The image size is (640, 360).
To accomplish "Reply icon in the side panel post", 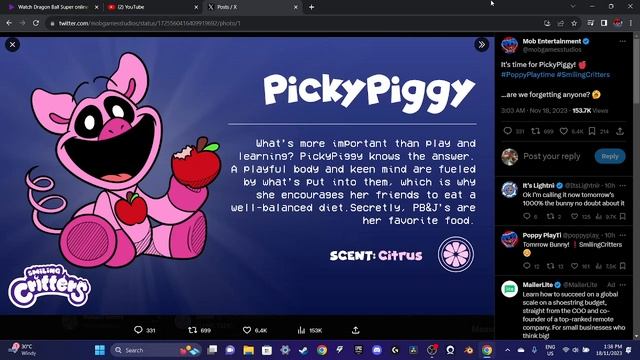I will click(508, 131).
